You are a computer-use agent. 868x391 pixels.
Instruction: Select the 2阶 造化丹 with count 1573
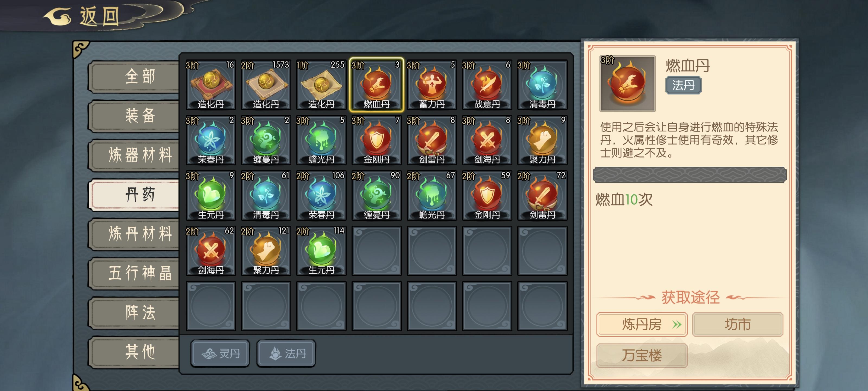click(x=266, y=85)
